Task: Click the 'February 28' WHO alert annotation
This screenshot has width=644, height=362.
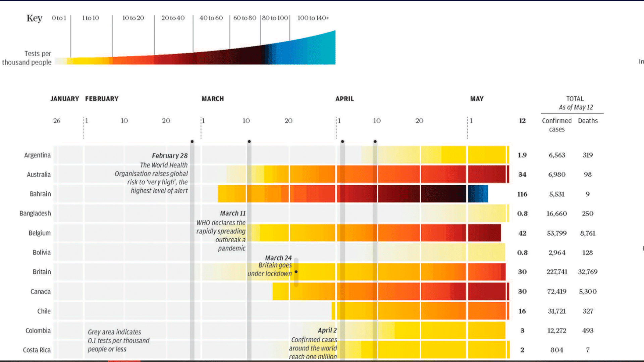Action: (152, 173)
